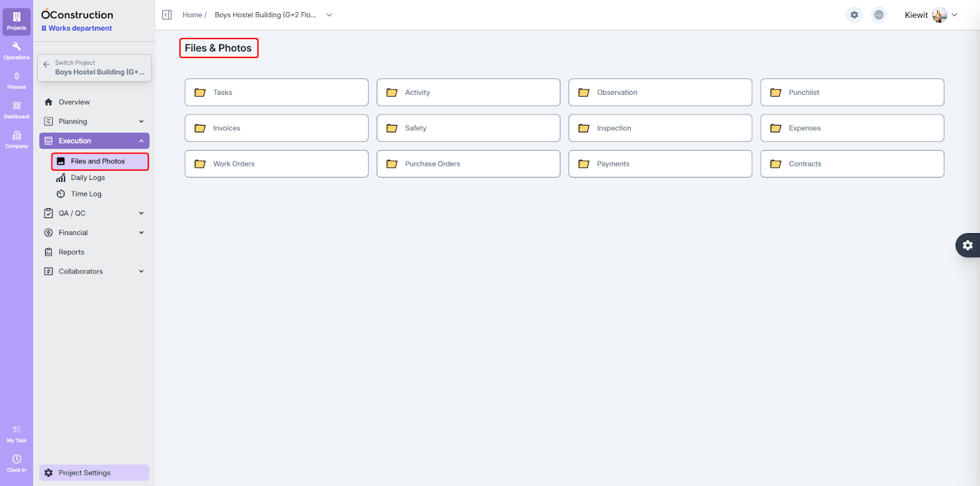Image resolution: width=980 pixels, height=486 pixels.
Task: Click the Boys Hostel Building breadcrumb text
Action: pyautogui.click(x=265, y=15)
